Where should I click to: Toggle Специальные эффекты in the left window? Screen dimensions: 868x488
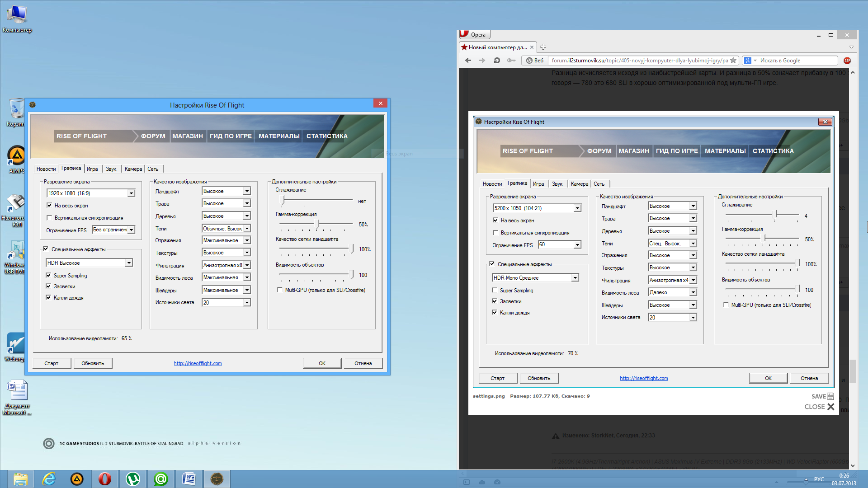coord(46,249)
